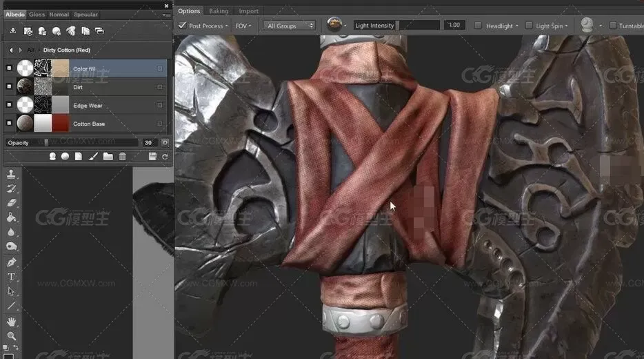Select the Edge Wear layer
The width and height of the screenshot is (644, 359).
pyautogui.click(x=85, y=105)
